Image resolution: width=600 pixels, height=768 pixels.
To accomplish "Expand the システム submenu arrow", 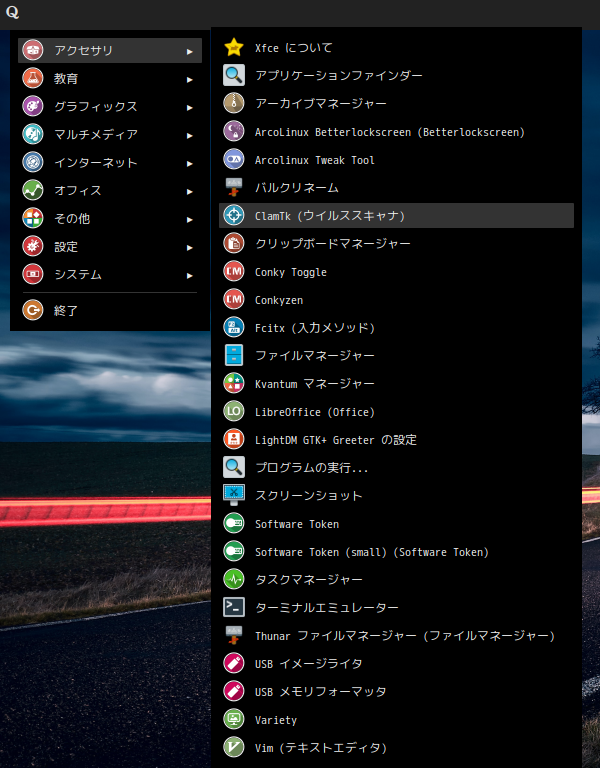I will (190, 275).
